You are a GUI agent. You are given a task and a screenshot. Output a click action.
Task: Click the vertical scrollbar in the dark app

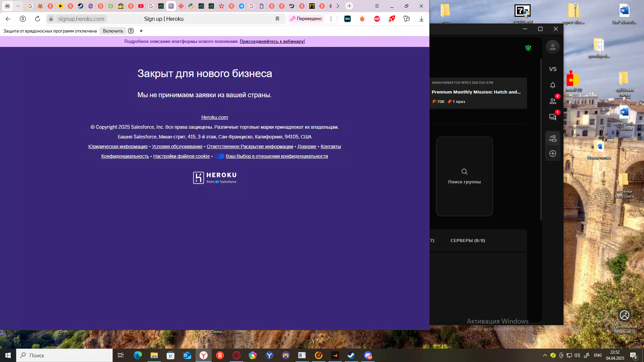(541, 140)
